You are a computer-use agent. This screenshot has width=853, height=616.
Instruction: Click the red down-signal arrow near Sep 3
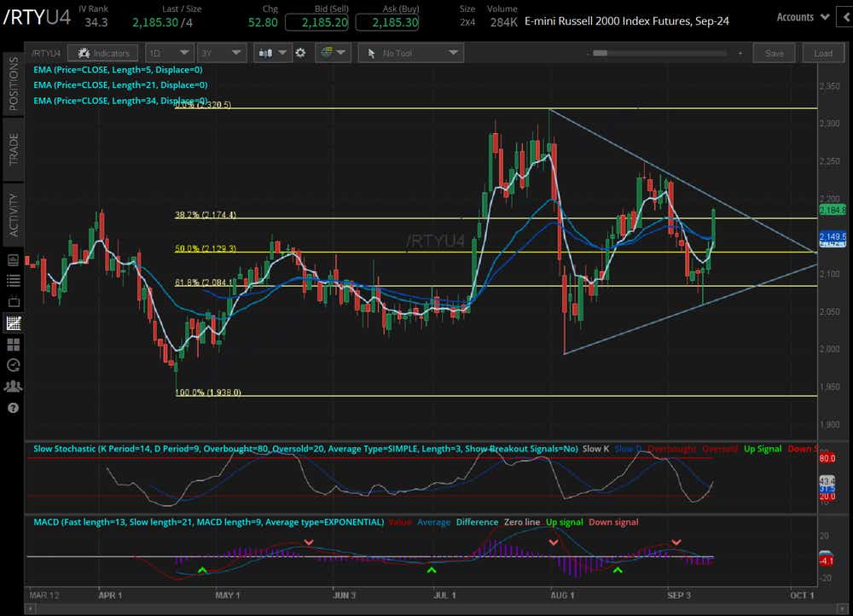point(676,543)
